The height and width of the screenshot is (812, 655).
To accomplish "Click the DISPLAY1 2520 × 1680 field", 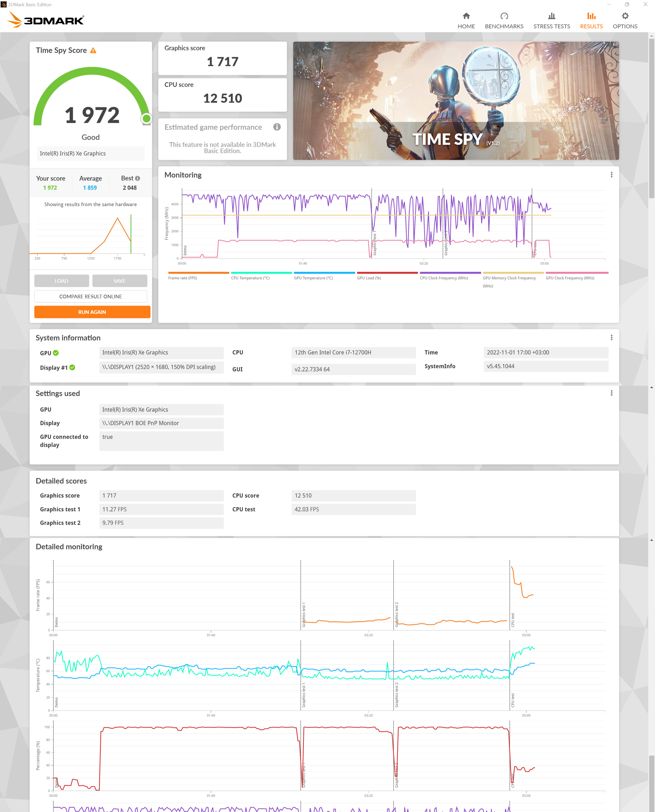I will click(161, 367).
